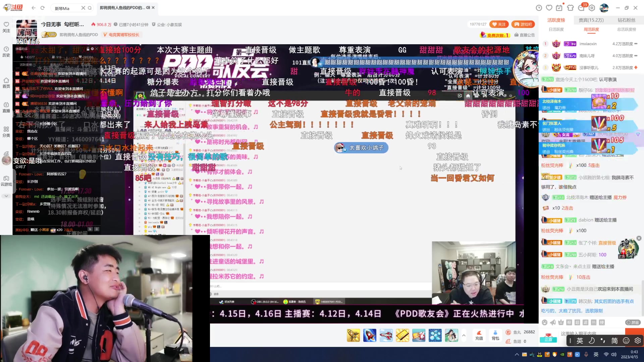Open emoji picker in chat toolbar
Screen dimensions: 644x362
[x=545, y=322]
